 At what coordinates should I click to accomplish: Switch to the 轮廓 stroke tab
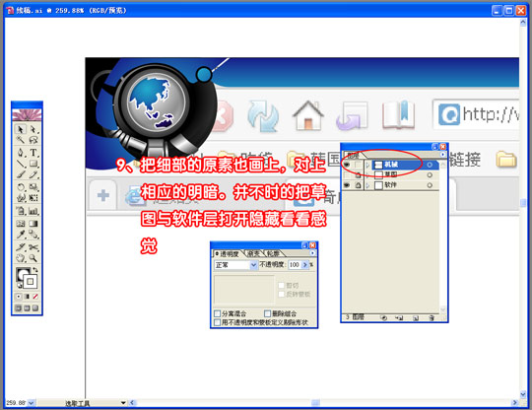coord(273,253)
